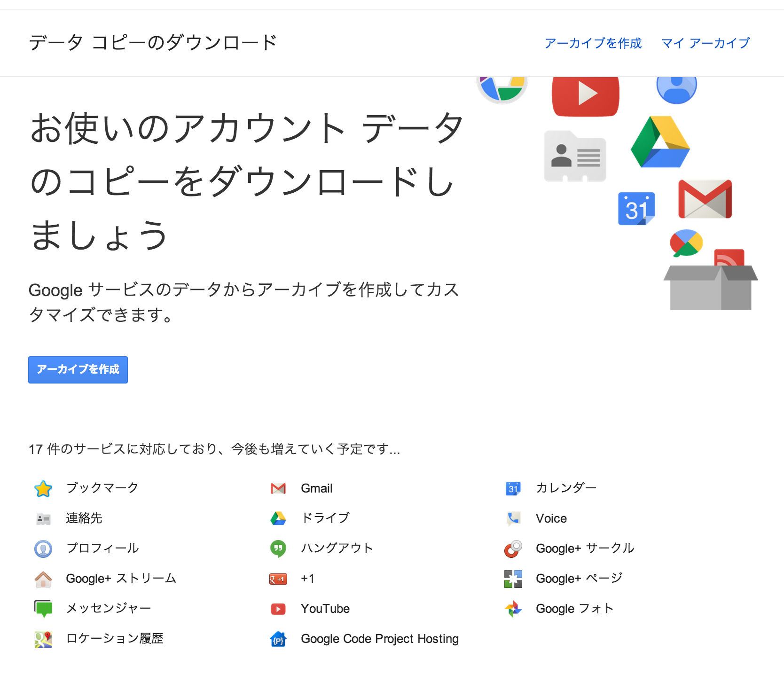The image size is (784, 689).
Task: Click the 連絡先 service label
Action: [84, 518]
